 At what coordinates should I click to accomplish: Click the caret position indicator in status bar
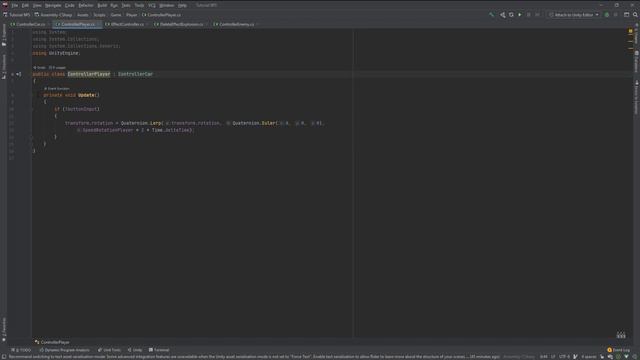click(x=543, y=357)
